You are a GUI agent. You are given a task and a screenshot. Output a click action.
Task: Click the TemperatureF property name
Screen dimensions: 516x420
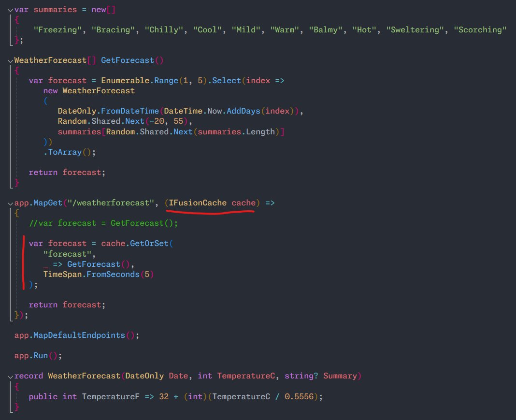coord(111,397)
